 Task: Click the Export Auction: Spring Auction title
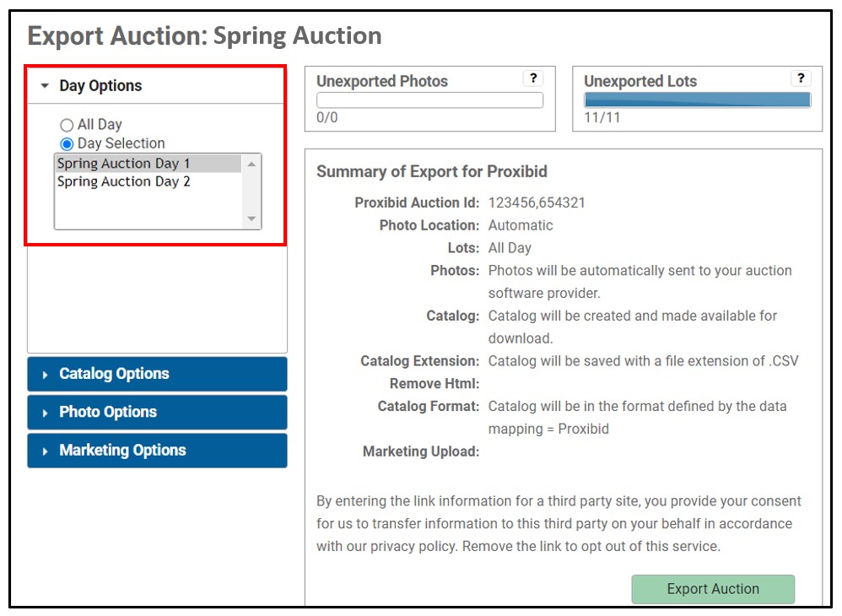[204, 36]
